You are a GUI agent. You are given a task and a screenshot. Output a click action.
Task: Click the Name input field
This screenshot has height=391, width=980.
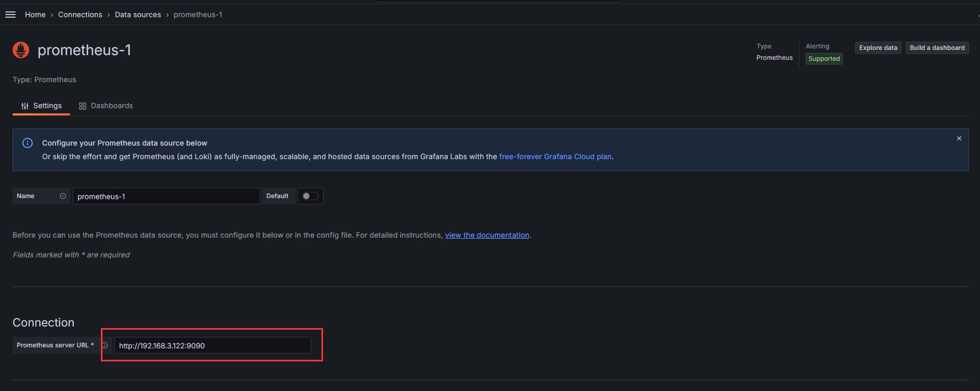pos(166,196)
